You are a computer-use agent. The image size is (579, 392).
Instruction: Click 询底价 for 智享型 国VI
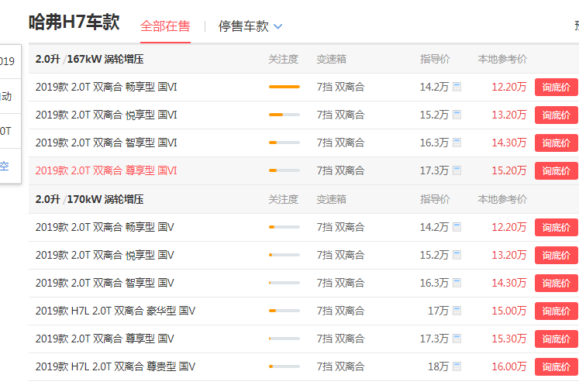[556, 143]
